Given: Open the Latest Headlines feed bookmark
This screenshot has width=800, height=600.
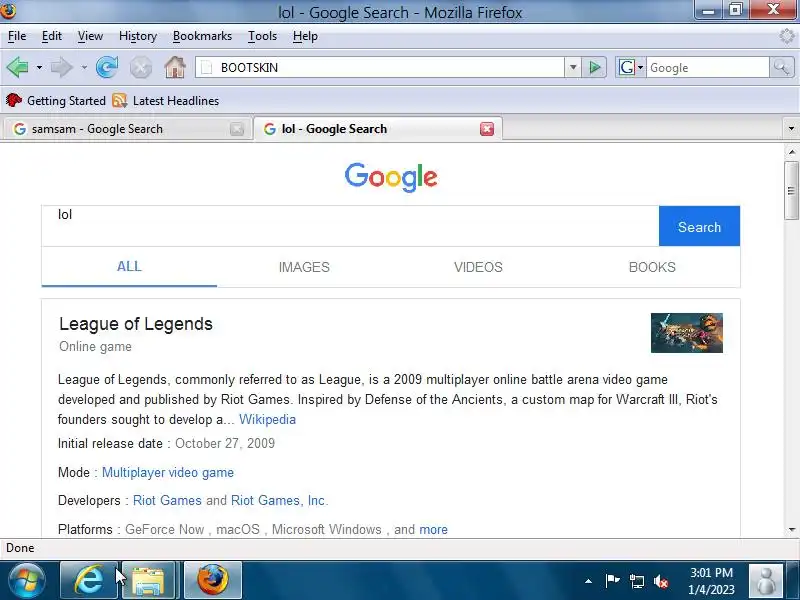Looking at the screenshot, I should coord(166,101).
